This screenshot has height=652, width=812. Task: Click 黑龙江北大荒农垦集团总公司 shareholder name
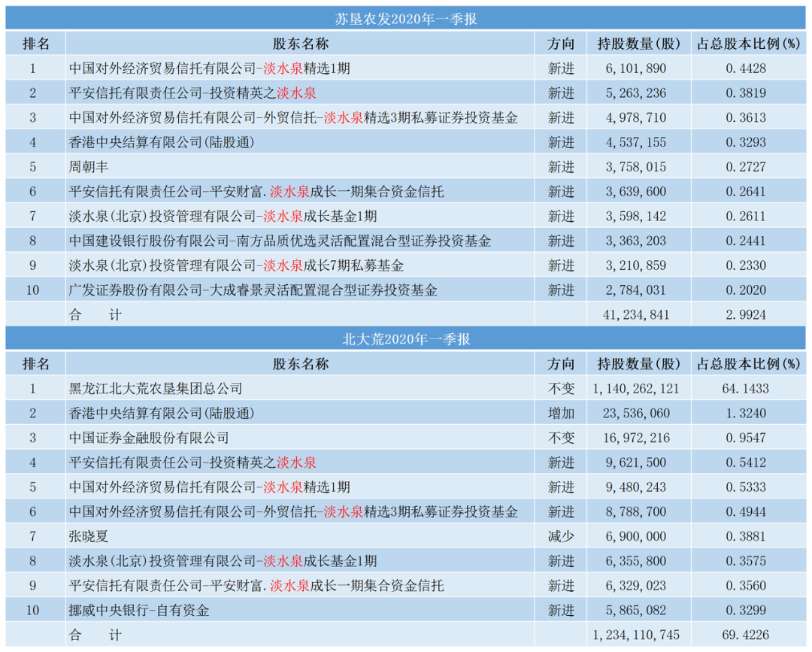[156, 389]
